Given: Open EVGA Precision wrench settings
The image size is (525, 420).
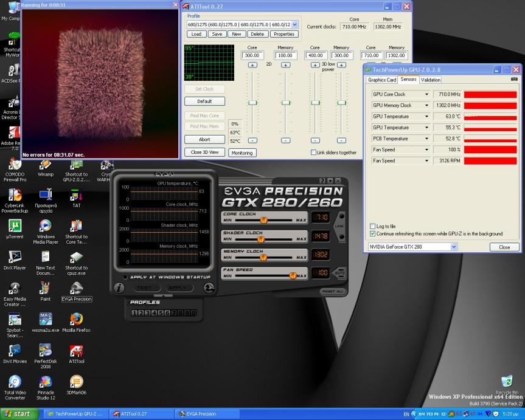Looking at the screenshot, I should (209, 287).
